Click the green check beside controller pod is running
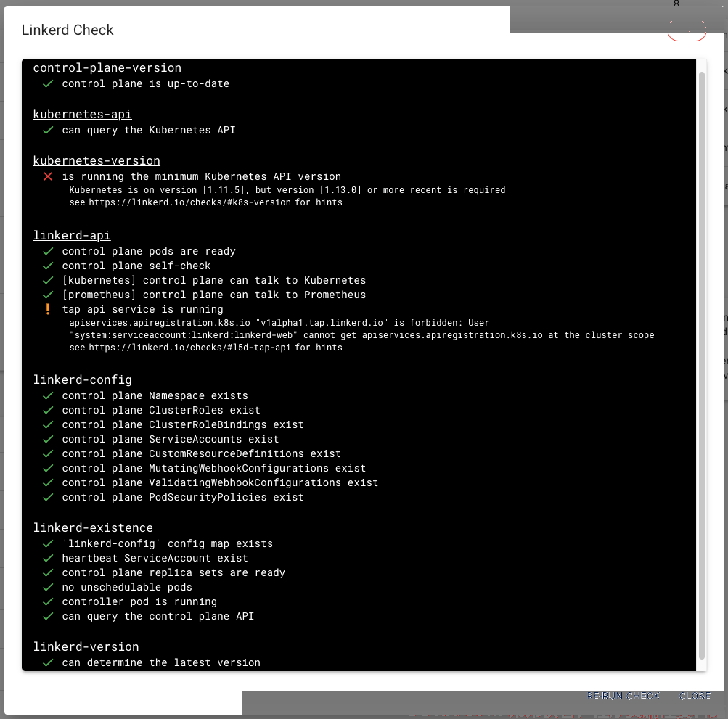728x719 pixels. [48, 601]
